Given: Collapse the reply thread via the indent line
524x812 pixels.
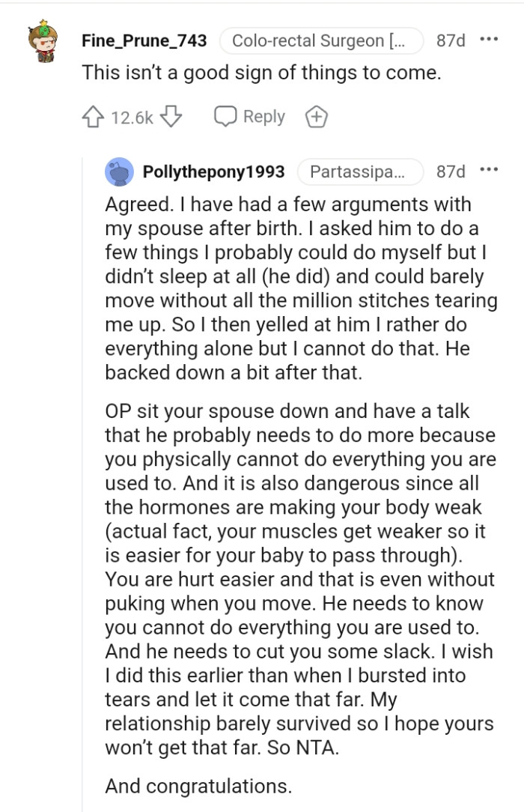Looking at the screenshot, I should [84, 449].
